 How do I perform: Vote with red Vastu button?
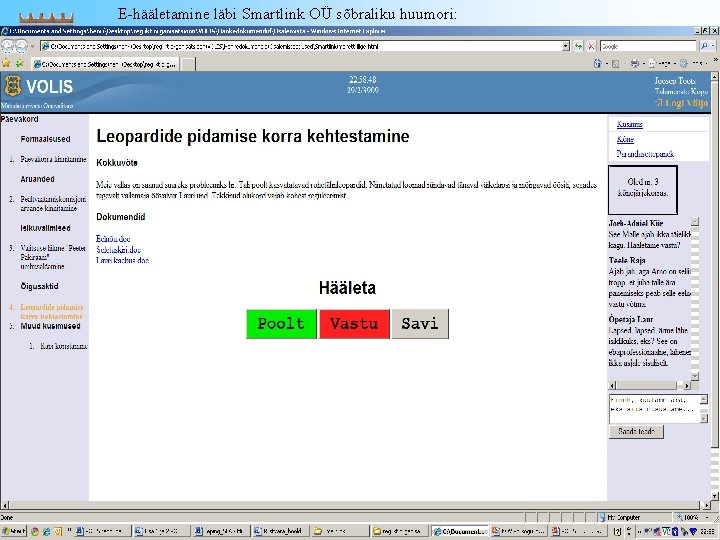[x=354, y=324]
